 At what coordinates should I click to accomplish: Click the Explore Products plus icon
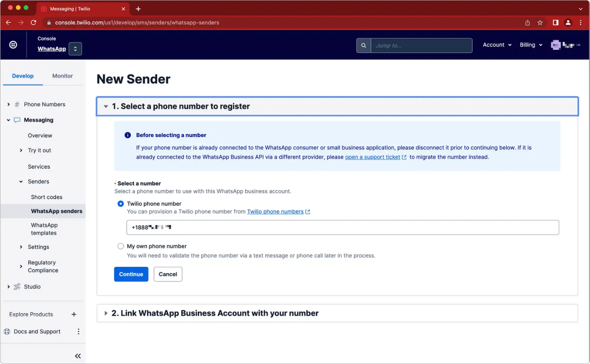(74, 314)
